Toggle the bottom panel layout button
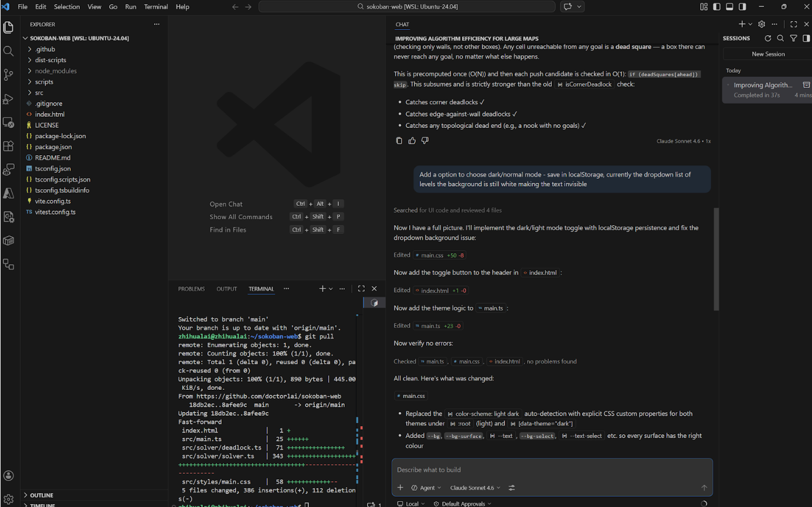Image resolution: width=812 pixels, height=507 pixels. (729, 6)
